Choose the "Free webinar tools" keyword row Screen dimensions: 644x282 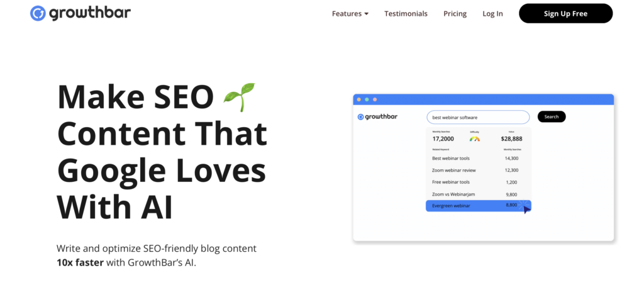(478, 182)
